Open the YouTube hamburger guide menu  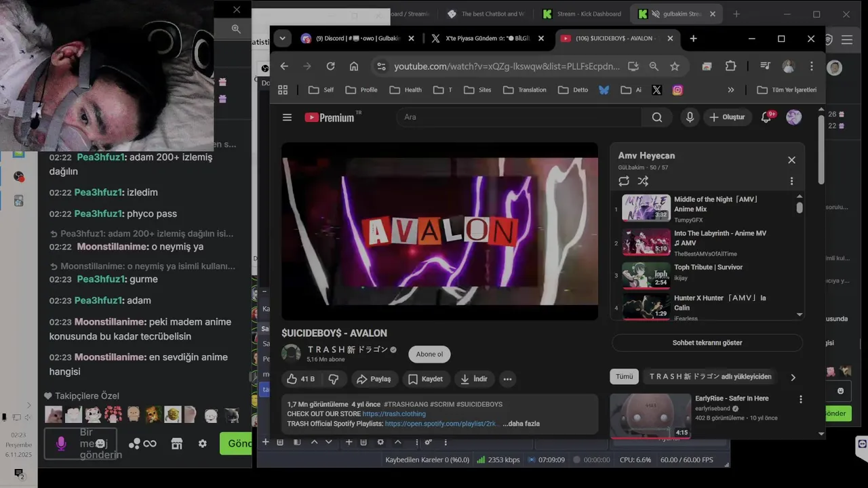click(287, 117)
